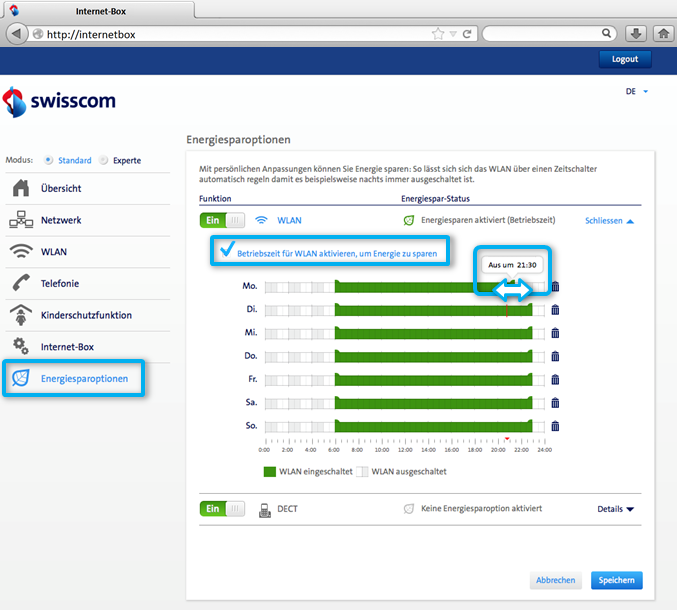Click 'Energiesparen aktiviert (Betriebszeit)' status text
This screenshot has height=610, width=677.
[x=488, y=220]
